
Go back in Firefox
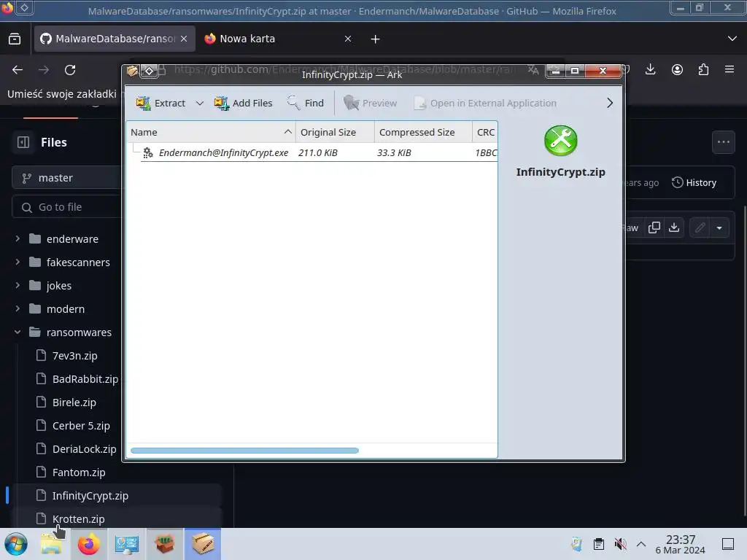point(18,70)
